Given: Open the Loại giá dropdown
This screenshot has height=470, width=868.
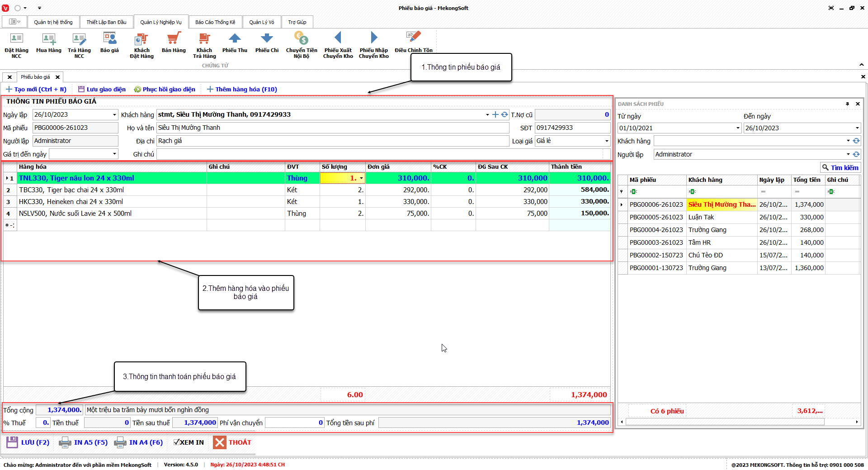Looking at the screenshot, I should (606, 141).
